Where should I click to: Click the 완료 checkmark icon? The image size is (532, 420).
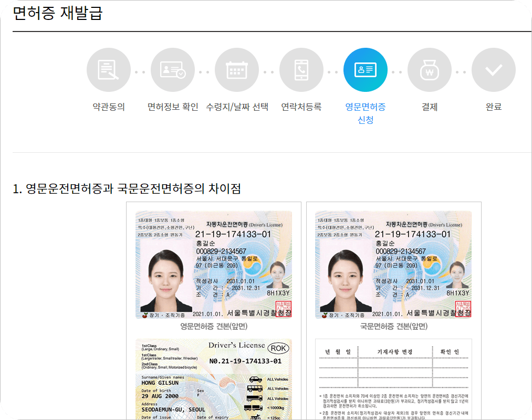[x=494, y=70]
